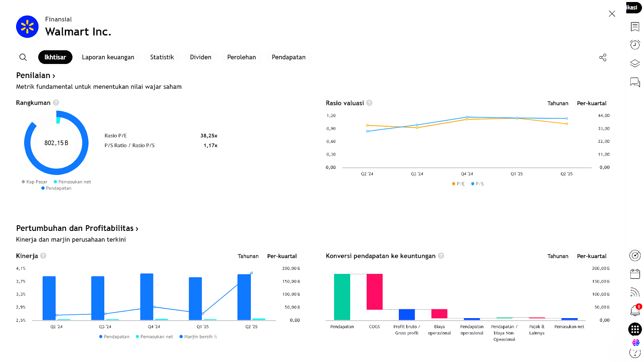Select the Statistik tab
This screenshot has width=644, height=362.
(x=162, y=57)
